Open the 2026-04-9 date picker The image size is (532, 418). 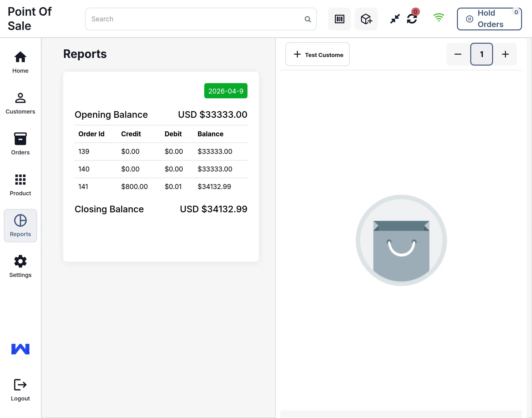point(225,91)
